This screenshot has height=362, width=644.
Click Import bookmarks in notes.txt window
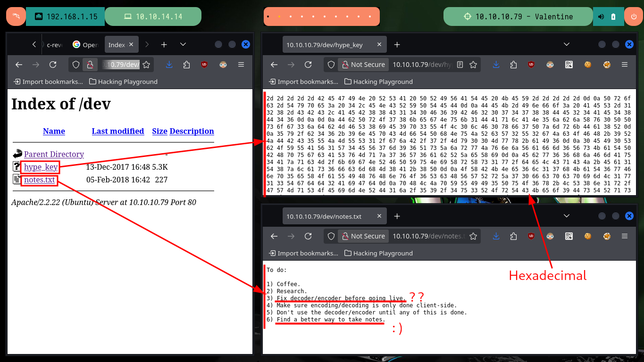pyautogui.click(x=303, y=253)
